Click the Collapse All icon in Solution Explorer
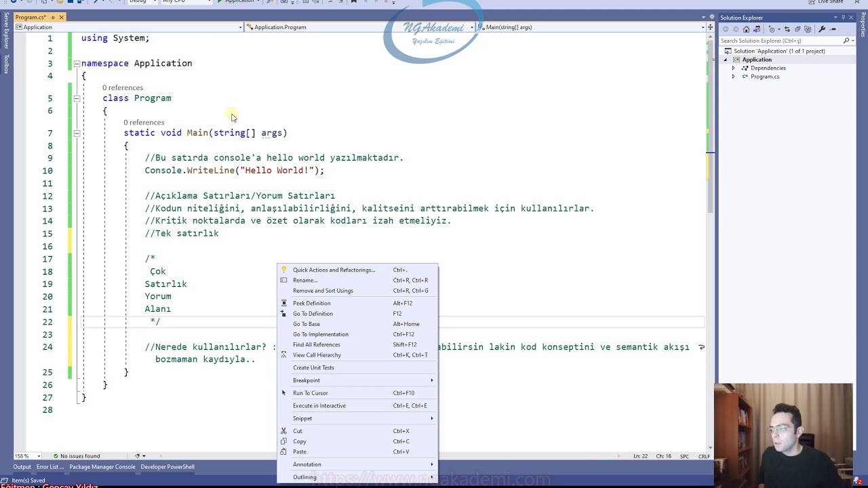The height and width of the screenshot is (488, 868). pos(797,29)
